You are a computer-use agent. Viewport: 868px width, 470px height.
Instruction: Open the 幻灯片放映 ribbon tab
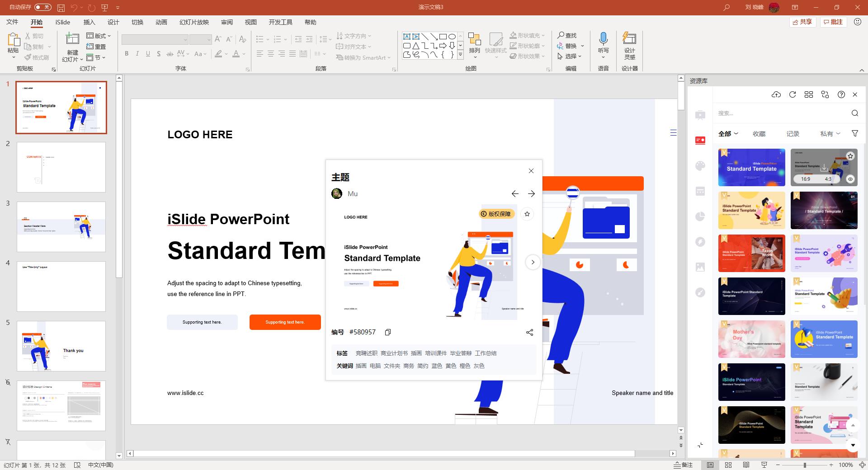[x=194, y=22]
